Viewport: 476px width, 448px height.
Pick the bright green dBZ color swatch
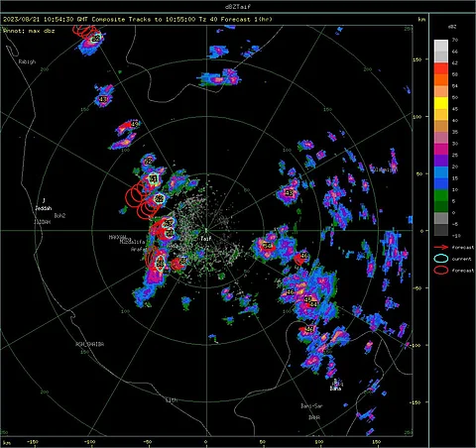click(x=441, y=195)
